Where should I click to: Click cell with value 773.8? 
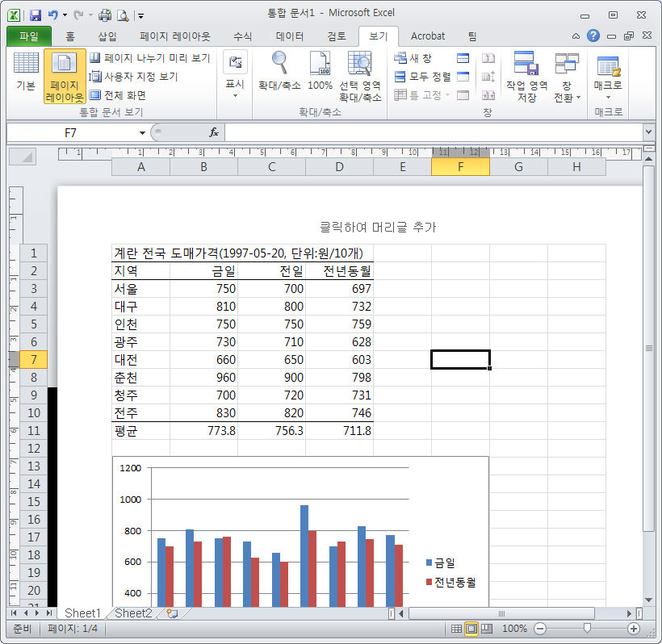(204, 430)
